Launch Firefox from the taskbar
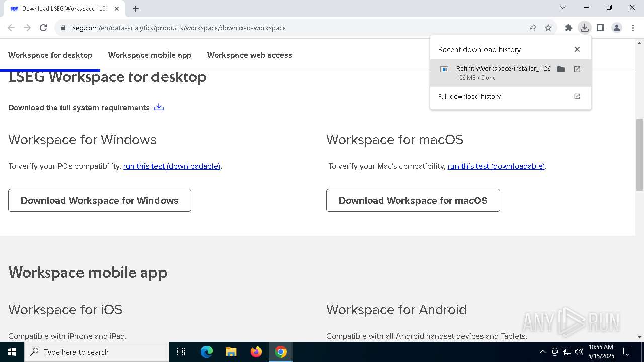644x362 pixels. coord(256,352)
